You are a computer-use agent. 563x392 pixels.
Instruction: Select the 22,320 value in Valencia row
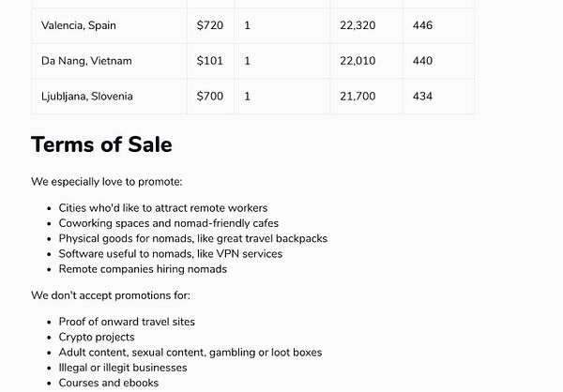(358, 25)
